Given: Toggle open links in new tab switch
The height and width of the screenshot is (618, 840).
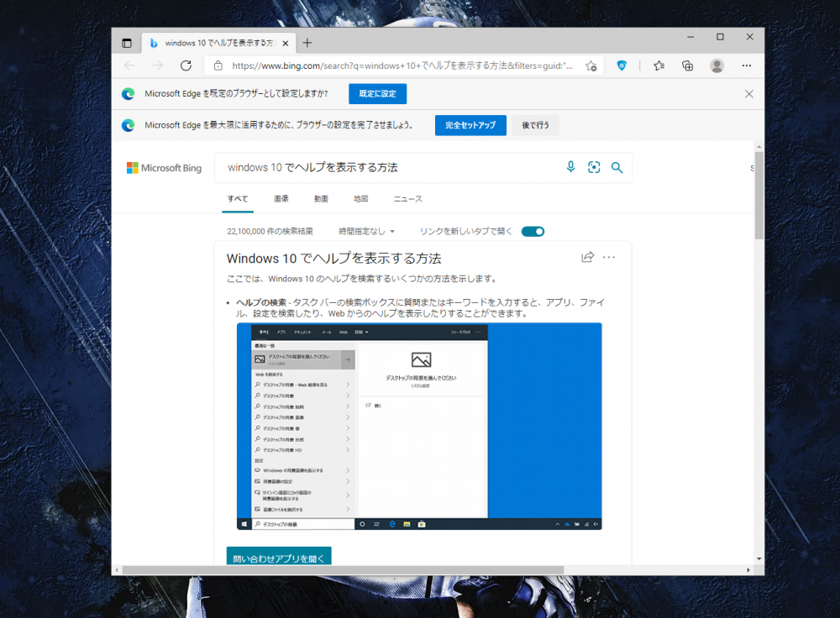Looking at the screenshot, I should point(533,232).
